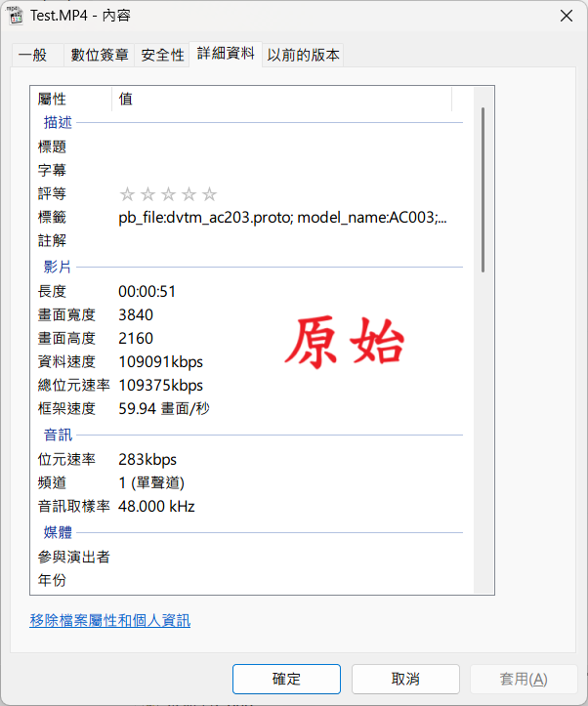Click the Test.MP4 file icon in title bar
The height and width of the screenshot is (706, 588).
(16, 16)
